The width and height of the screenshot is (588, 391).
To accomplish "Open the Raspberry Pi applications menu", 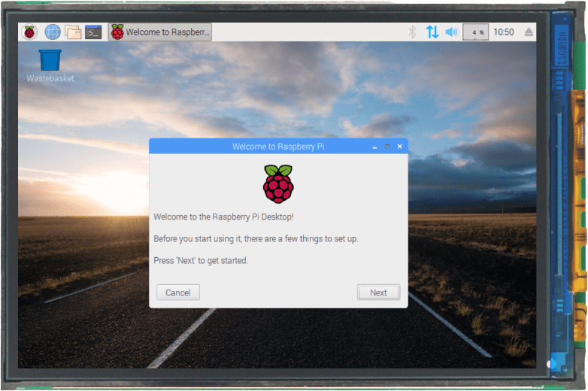I will pos(29,32).
